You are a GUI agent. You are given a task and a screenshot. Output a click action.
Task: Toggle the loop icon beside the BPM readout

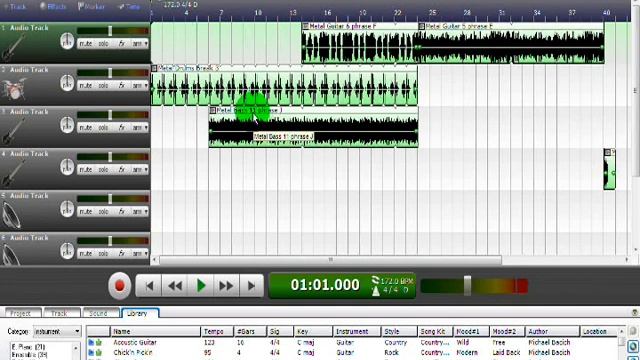375,280
